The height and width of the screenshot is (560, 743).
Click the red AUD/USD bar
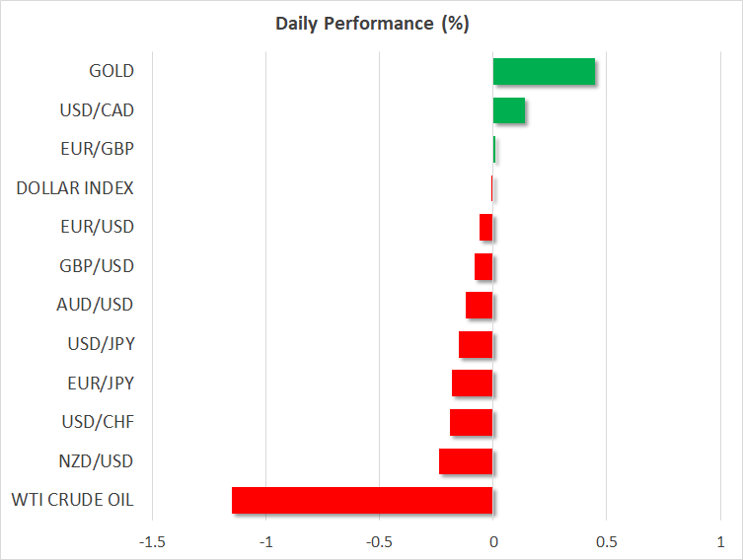tap(479, 306)
